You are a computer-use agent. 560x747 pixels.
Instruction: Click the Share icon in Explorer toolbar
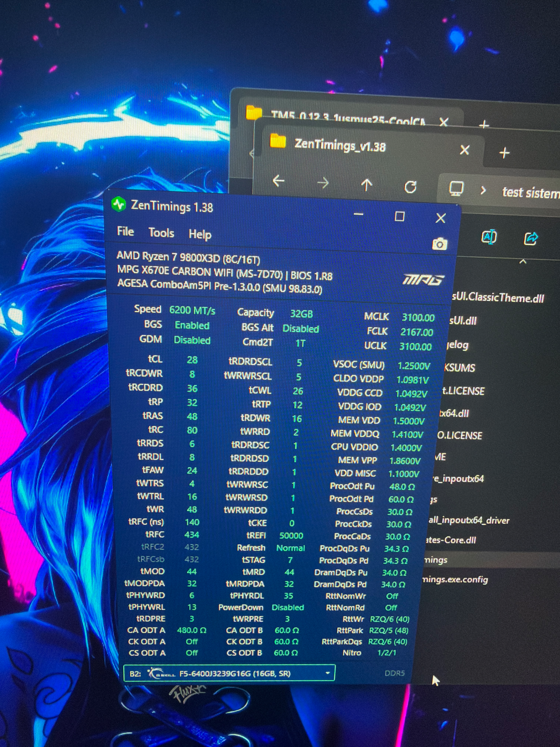(x=531, y=238)
